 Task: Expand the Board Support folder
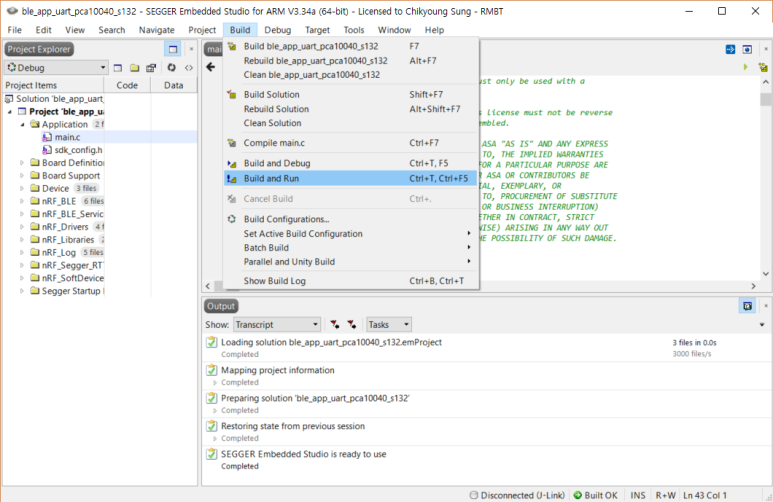[x=22, y=175]
